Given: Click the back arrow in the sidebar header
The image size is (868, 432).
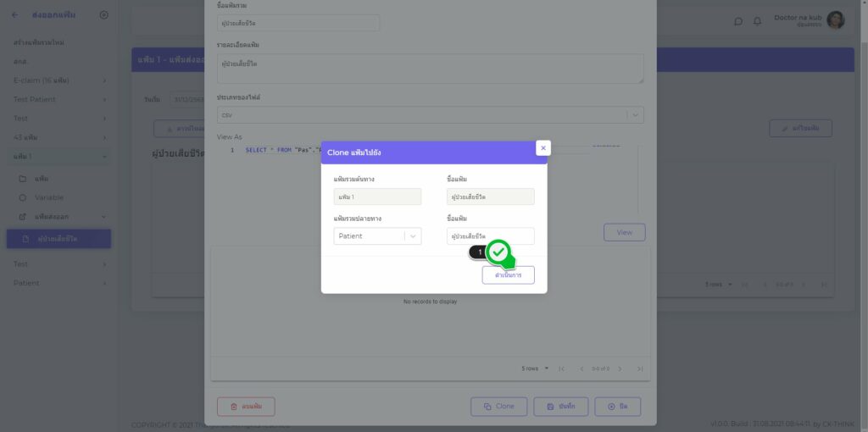Looking at the screenshot, I should [14, 14].
